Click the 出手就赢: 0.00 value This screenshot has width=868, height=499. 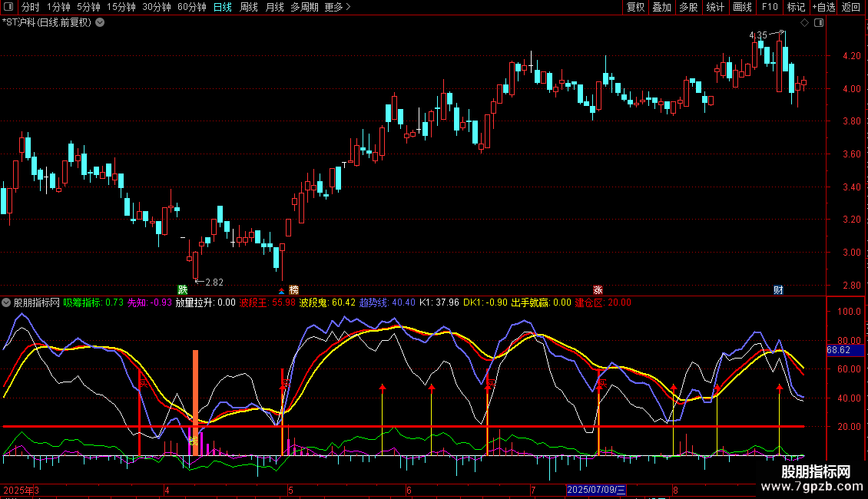541,302
